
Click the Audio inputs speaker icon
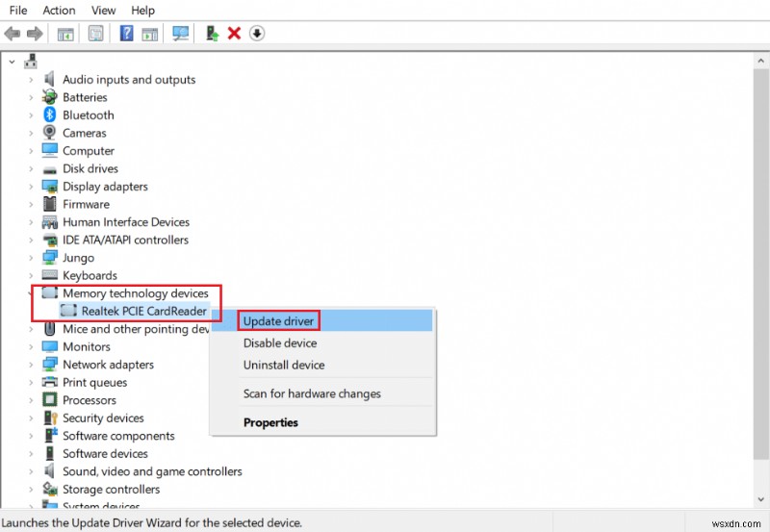point(49,79)
